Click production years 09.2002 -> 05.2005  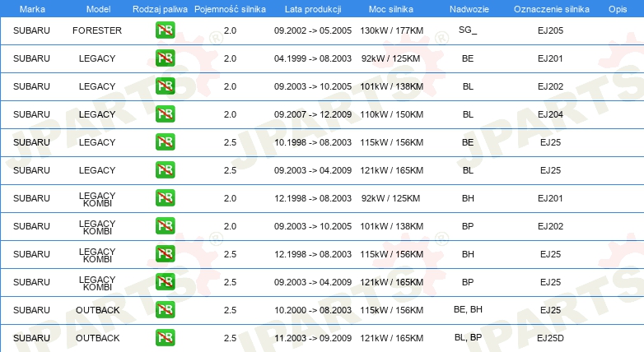(x=313, y=30)
